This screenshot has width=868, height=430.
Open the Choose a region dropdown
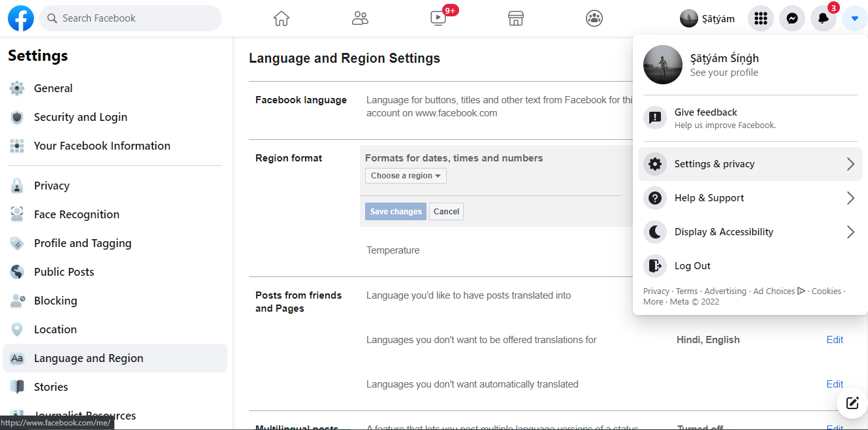pyautogui.click(x=406, y=176)
